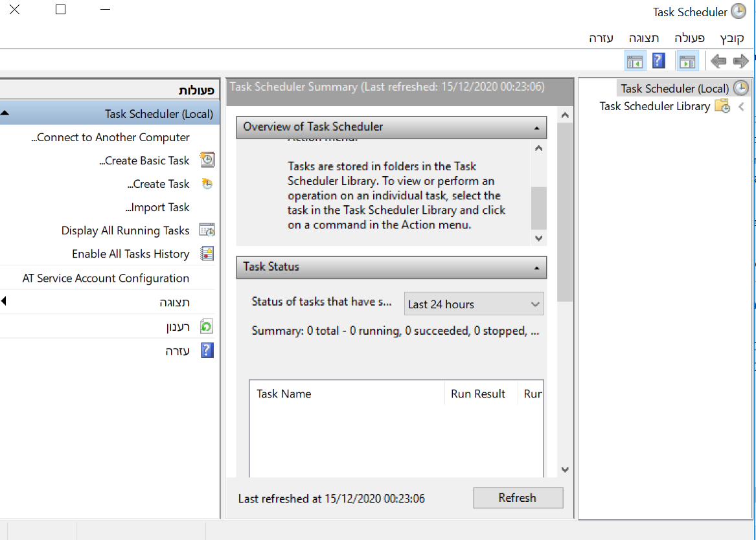756x540 pixels.
Task: Open the Last 24 hours dropdown
Action: click(474, 304)
